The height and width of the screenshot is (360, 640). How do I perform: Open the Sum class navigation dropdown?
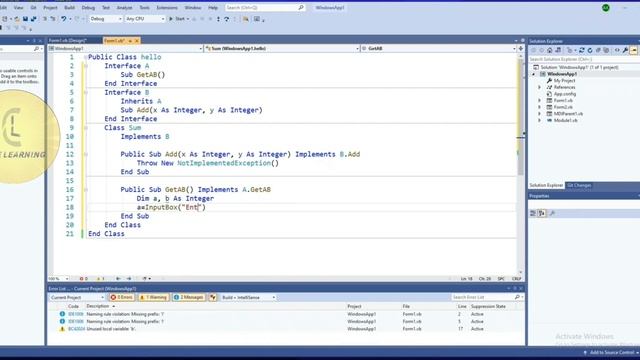coord(282,48)
